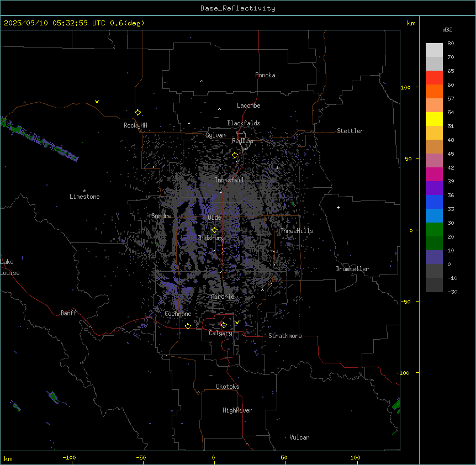476x465 pixels.
Task: Click the Base_Reflectivity title
Action: point(238,8)
